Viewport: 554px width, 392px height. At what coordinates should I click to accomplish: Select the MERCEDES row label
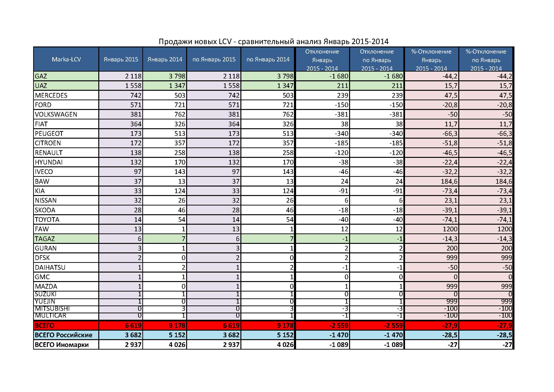click(51, 95)
